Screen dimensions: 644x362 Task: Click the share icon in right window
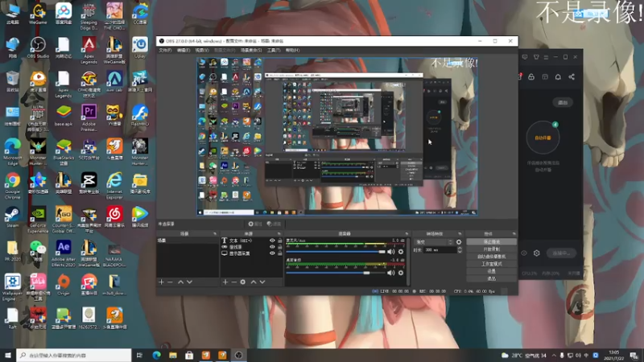572,76
